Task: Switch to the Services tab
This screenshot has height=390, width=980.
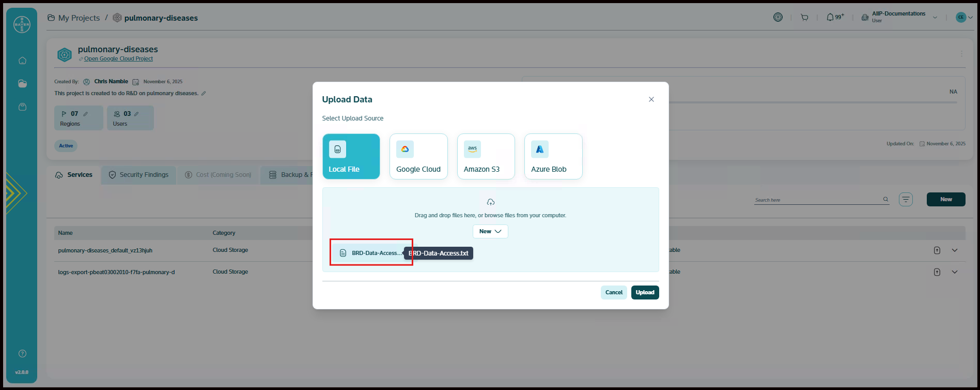Action: click(74, 175)
